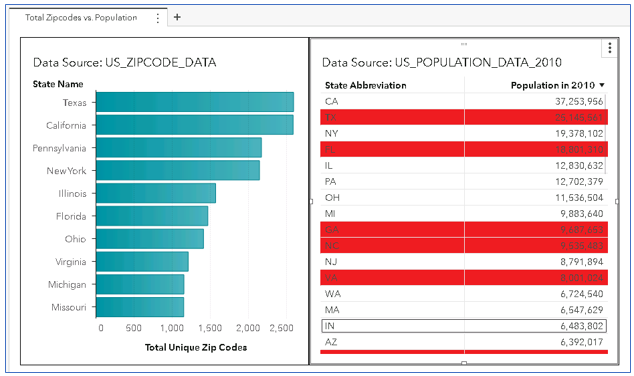Click the MI state abbreviation cell
This screenshot has height=376, width=634.
pos(393,213)
